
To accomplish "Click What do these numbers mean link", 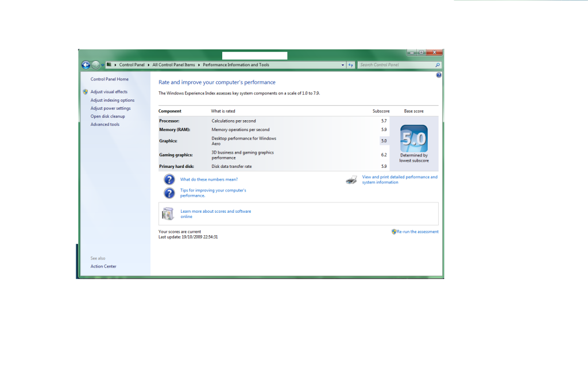I will point(209,179).
